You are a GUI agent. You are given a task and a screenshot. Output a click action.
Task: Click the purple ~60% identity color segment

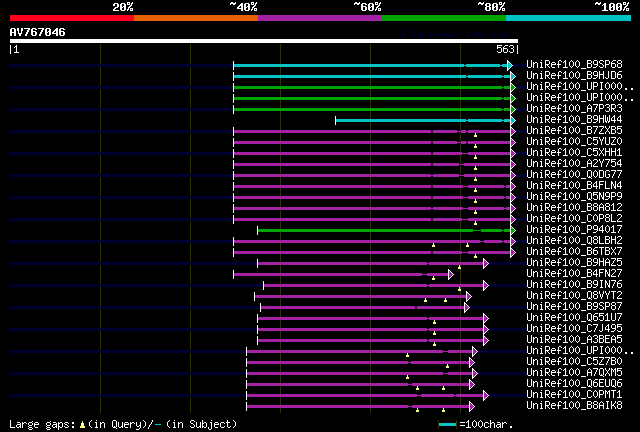(x=320, y=18)
